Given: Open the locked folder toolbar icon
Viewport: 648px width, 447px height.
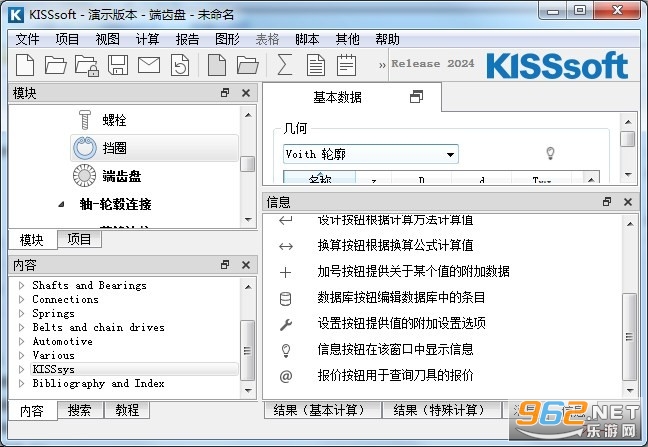Looking at the screenshot, I should (87, 66).
